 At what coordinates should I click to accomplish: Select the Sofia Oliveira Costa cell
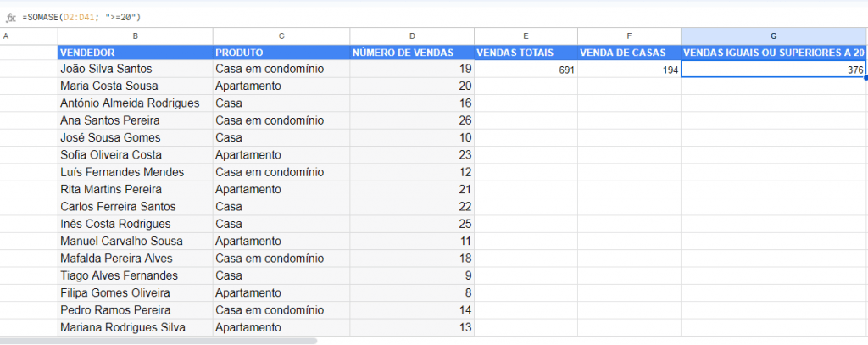click(x=135, y=155)
